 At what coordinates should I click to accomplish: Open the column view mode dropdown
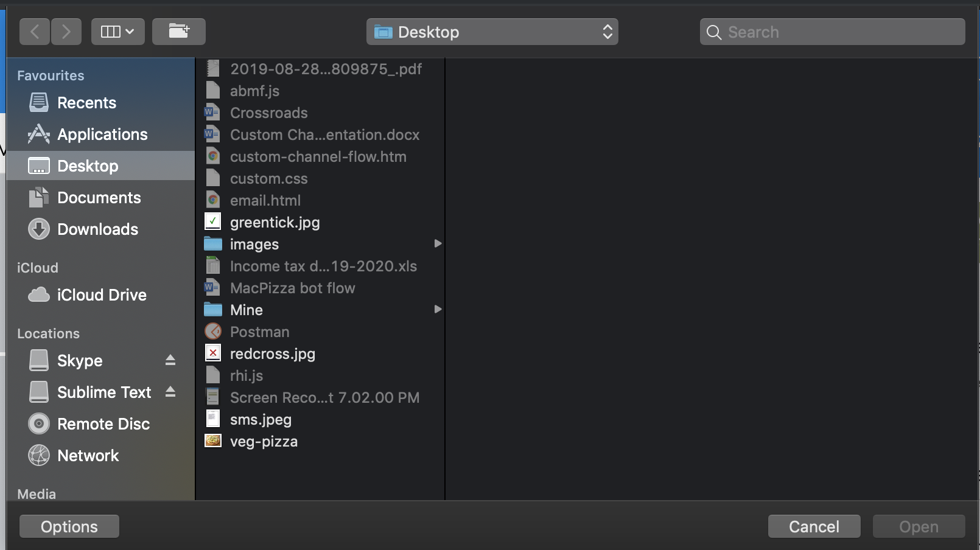point(117,32)
